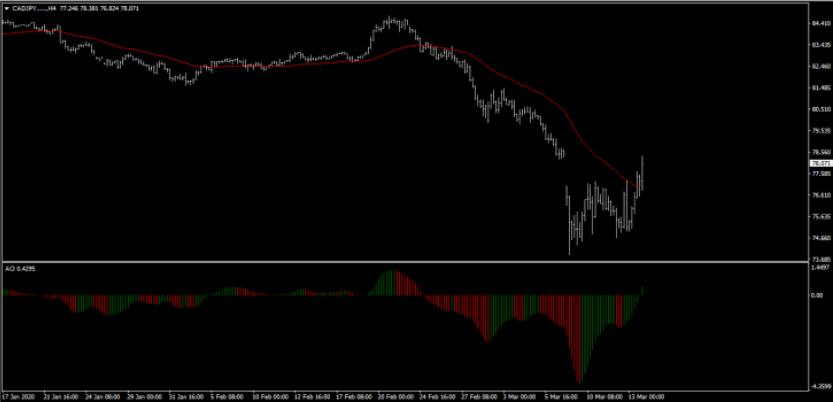The width and height of the screenshot is (833, 402).
Task: Click the 74.660 price axis label
Action: pos(819,238)
